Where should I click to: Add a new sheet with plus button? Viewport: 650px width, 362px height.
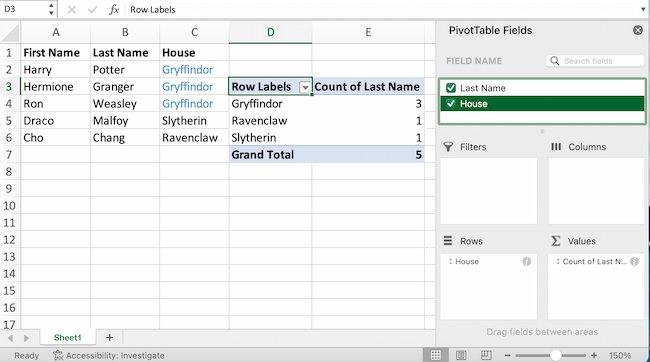click(x=109, y=338)
